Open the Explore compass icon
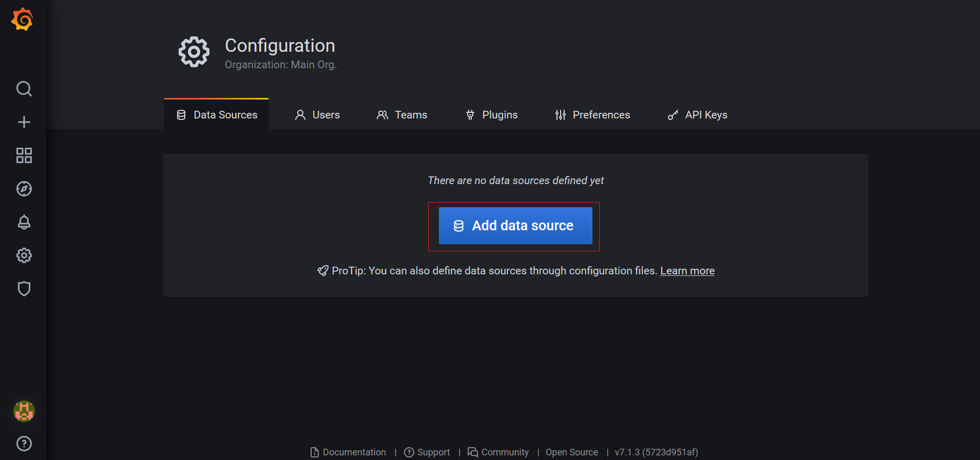The width and height of the screenshot is (980, 460). 24,189
